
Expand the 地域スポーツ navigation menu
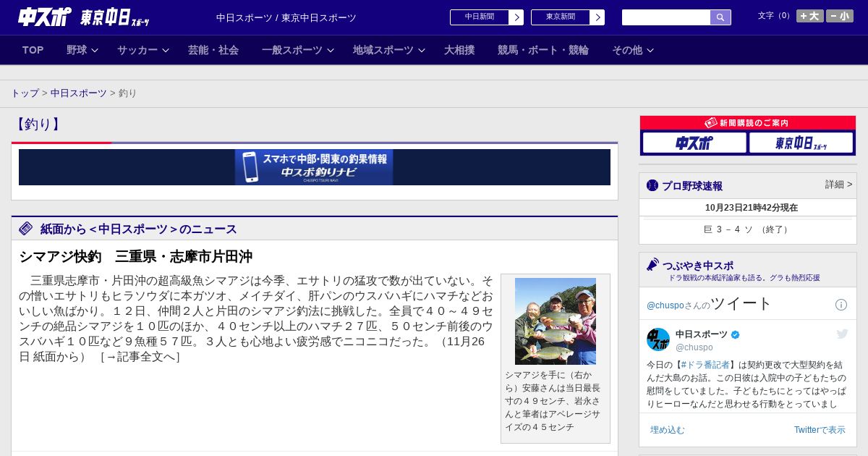click(388, 50)
